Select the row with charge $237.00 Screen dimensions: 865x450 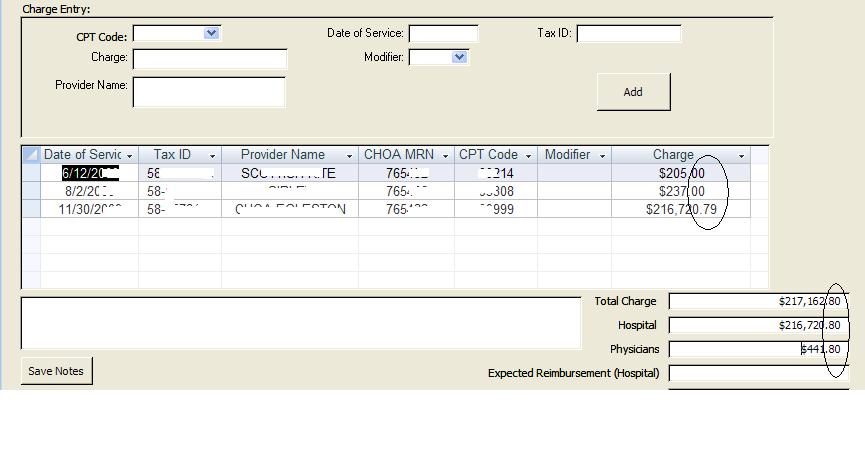(x=31, y=191)
